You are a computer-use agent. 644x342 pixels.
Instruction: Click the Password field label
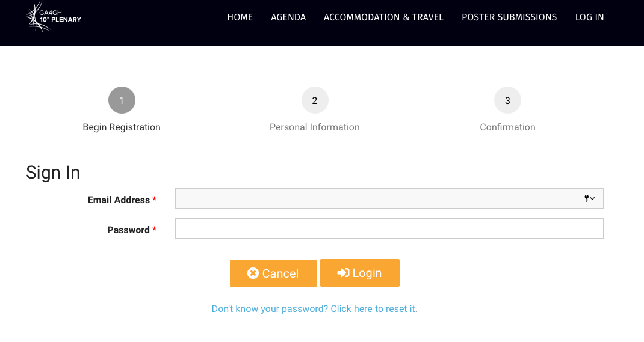128,230
